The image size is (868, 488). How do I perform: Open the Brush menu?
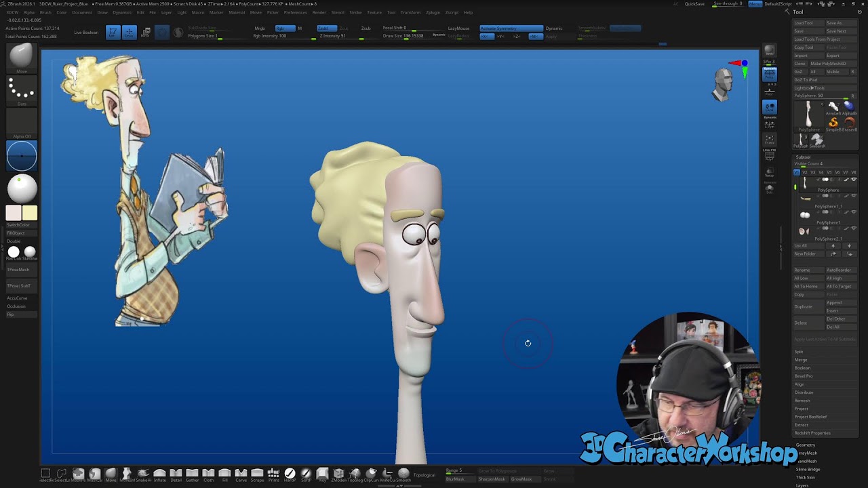pos(45,12)
